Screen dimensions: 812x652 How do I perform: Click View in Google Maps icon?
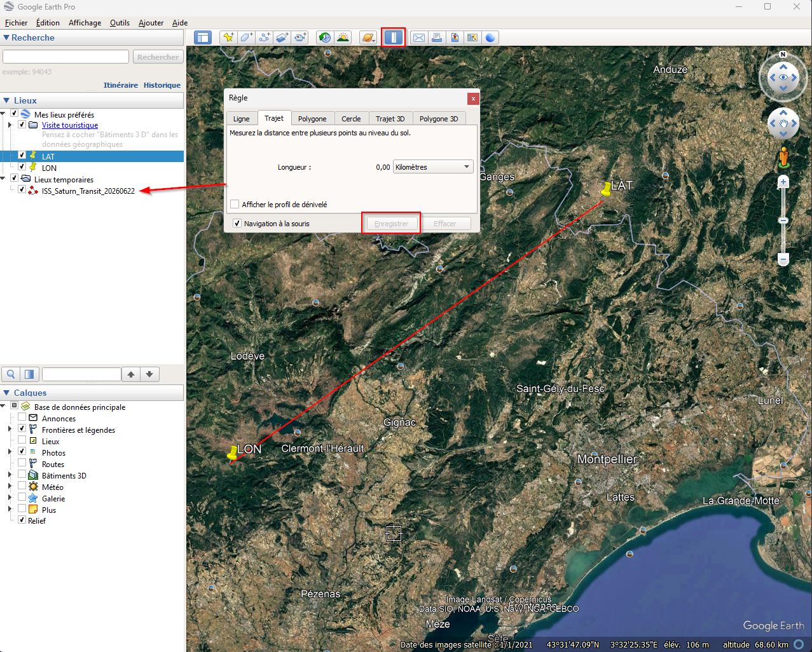coord(472,37)
